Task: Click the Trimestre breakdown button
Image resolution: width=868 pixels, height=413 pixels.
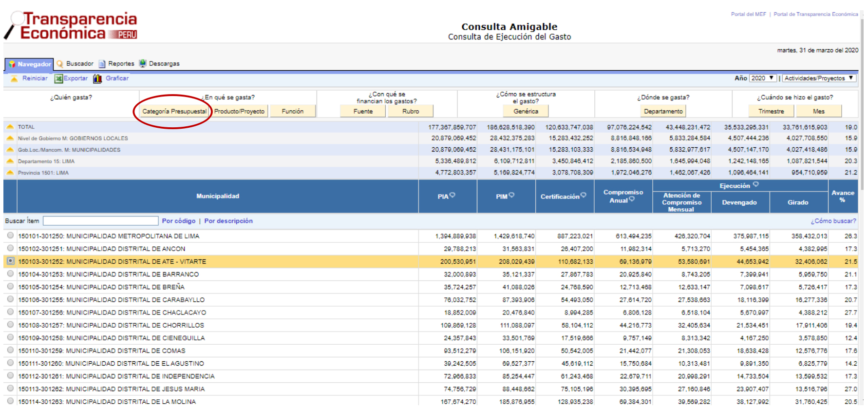Action: coord(771,111)
